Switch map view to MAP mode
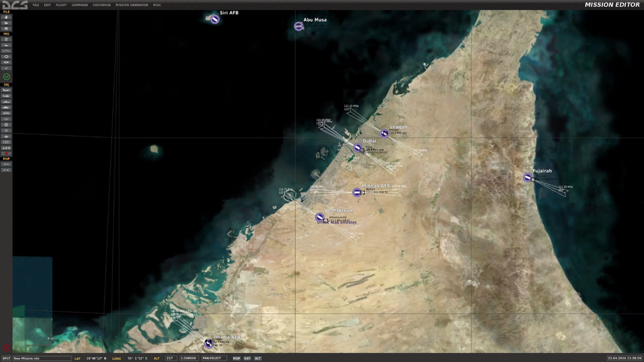This screenshot has height=362, width=644. coord(236,358)
